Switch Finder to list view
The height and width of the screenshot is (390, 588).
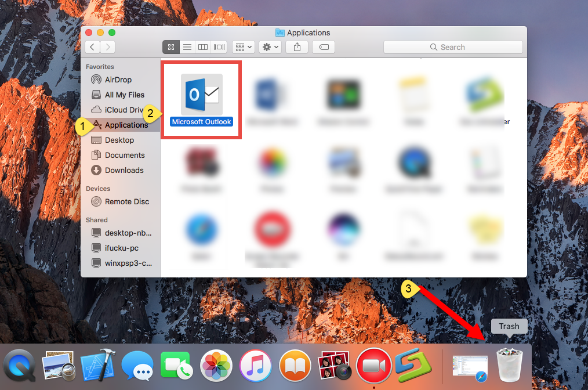point(187,47)
